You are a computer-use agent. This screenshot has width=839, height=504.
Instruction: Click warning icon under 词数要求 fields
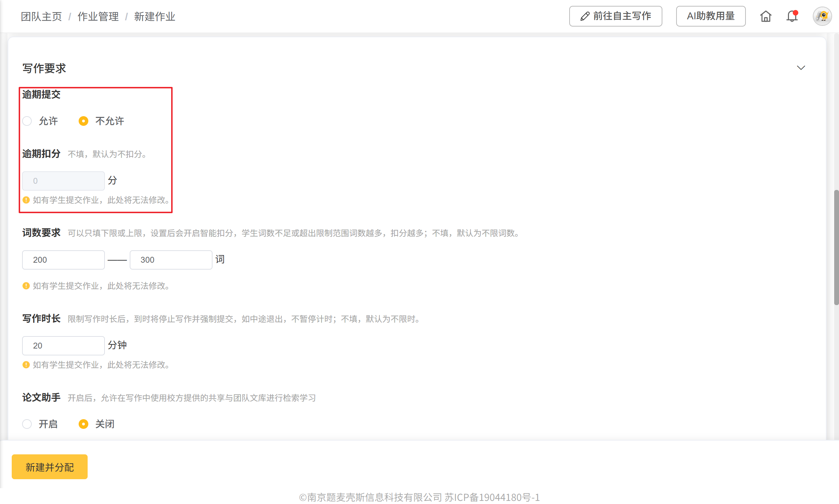(x=26, y=286)
